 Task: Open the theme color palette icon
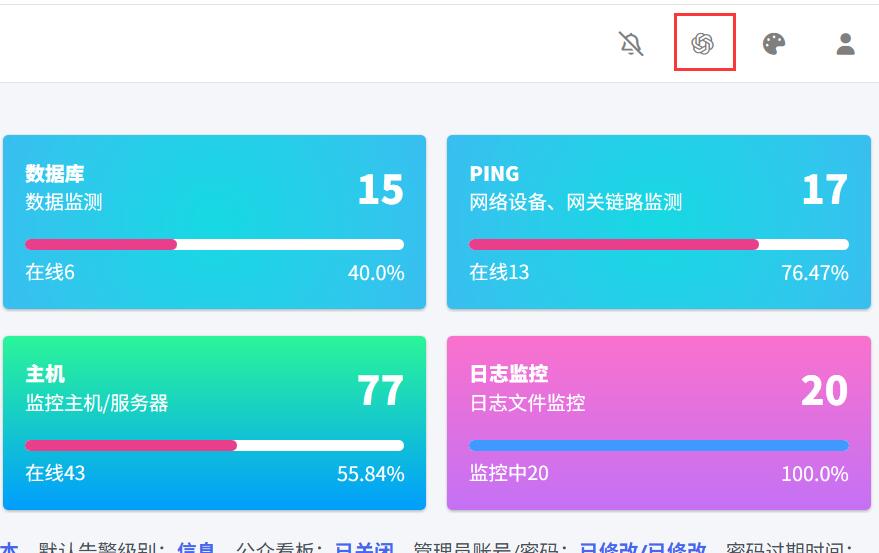pos(774,44)
